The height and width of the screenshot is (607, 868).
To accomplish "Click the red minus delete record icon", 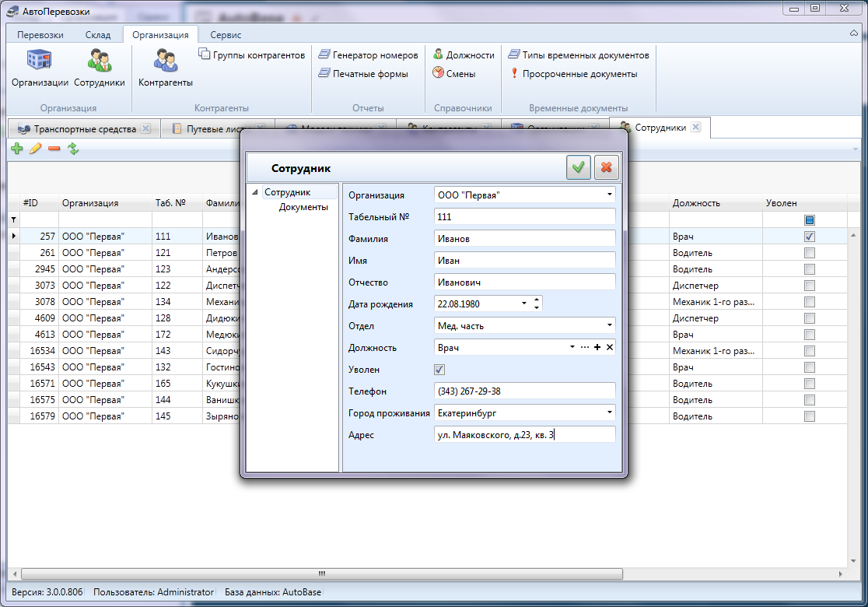I will point(54,149).
